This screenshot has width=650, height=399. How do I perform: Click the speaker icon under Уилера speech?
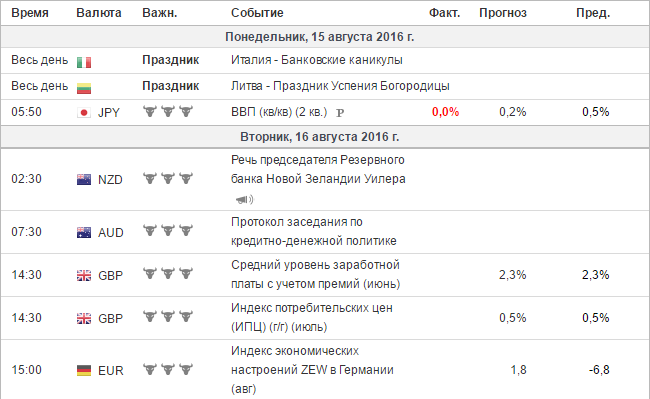pos(245,200)
